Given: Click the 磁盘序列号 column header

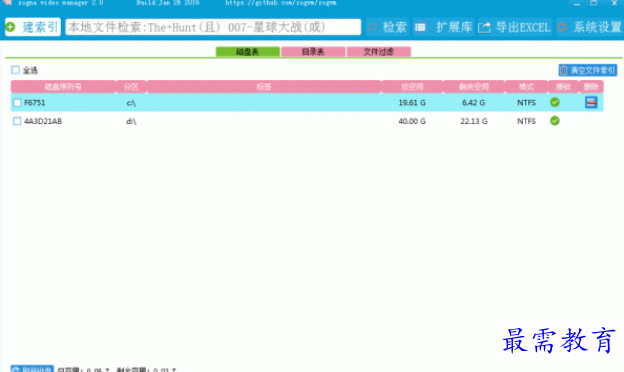Looking at the screenshot, I should tap(63, 87).
